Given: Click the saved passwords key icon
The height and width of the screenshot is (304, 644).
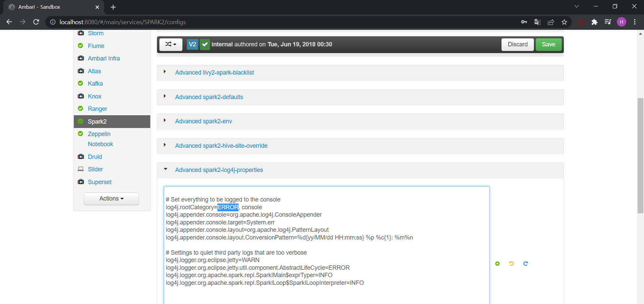Looking at the screenshot, I should click(x=524, y=22).
